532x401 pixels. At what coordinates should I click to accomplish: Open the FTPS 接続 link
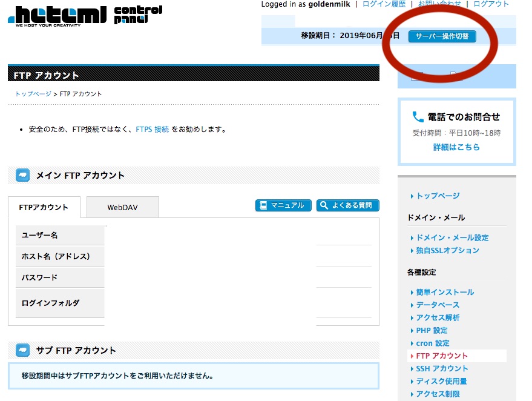pos(153,130)
